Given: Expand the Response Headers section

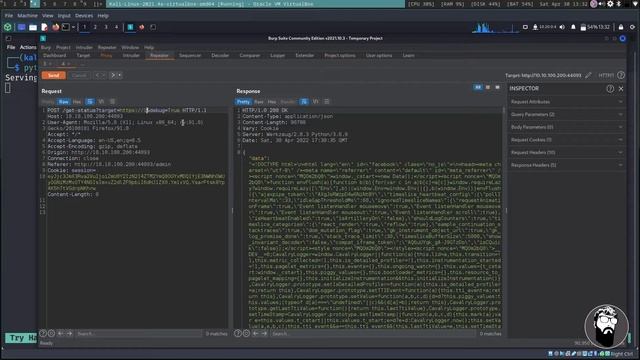Looking at the screenshot, I should tap(567, 165).
